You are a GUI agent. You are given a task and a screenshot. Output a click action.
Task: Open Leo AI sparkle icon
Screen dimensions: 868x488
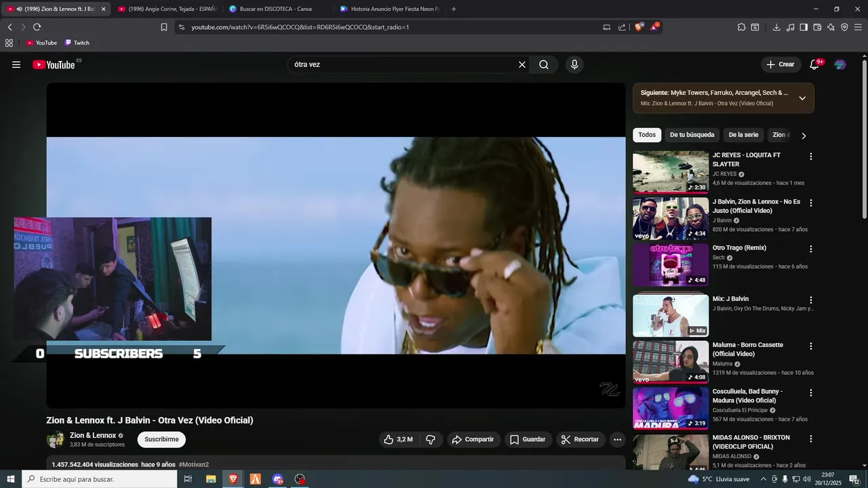(831, 27)
